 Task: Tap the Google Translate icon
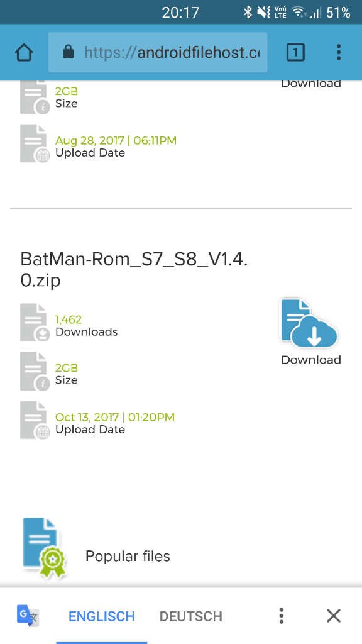click(28, 616)
